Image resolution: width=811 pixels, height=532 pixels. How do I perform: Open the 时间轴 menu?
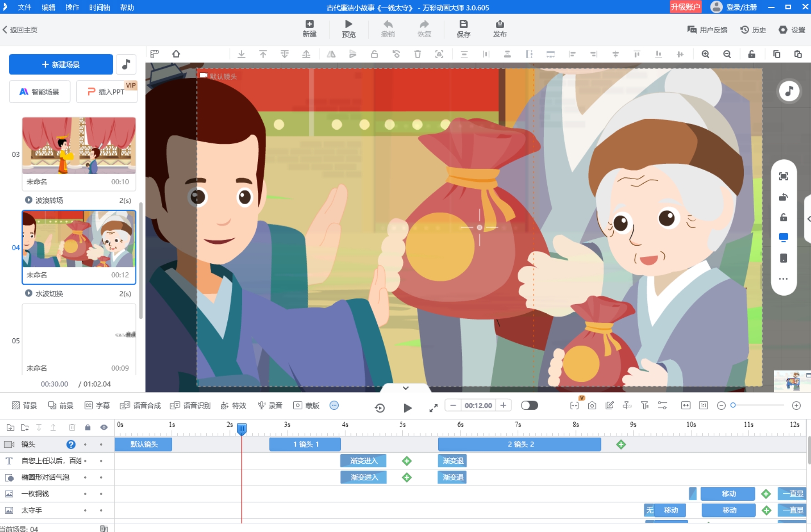(100, 7)
